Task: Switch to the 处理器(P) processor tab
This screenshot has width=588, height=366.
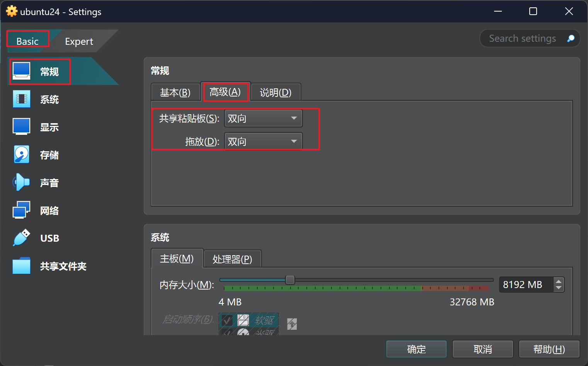Action: click(x=232, y=259)
